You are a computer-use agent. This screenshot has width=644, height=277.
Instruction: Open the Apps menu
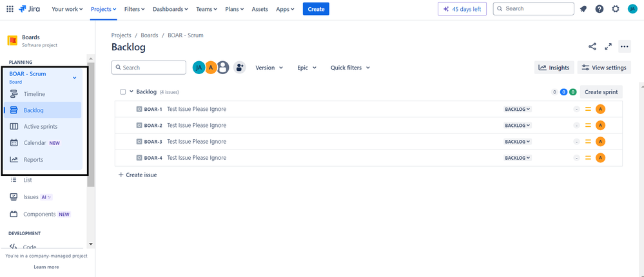[285, 9]
